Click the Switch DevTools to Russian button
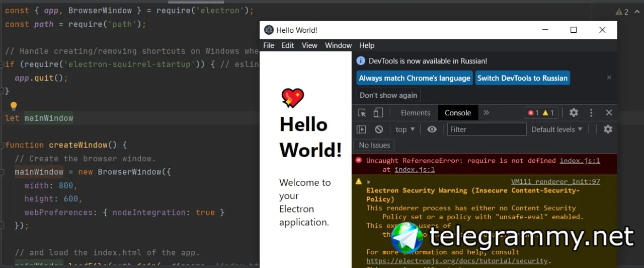Screen dimensions: 644x268 pyautogui.click(x=522, y=78)
